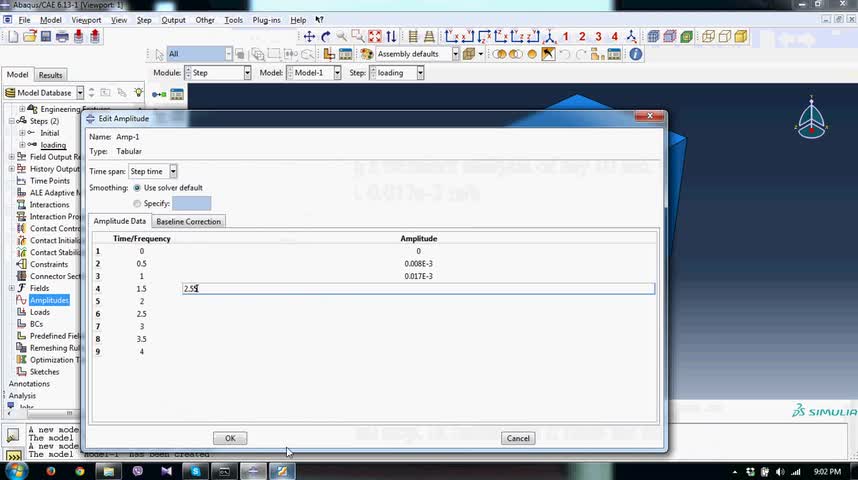Open the Step Manager icon
This screenshot has height=480, width=858.
[x=177, y=95]
